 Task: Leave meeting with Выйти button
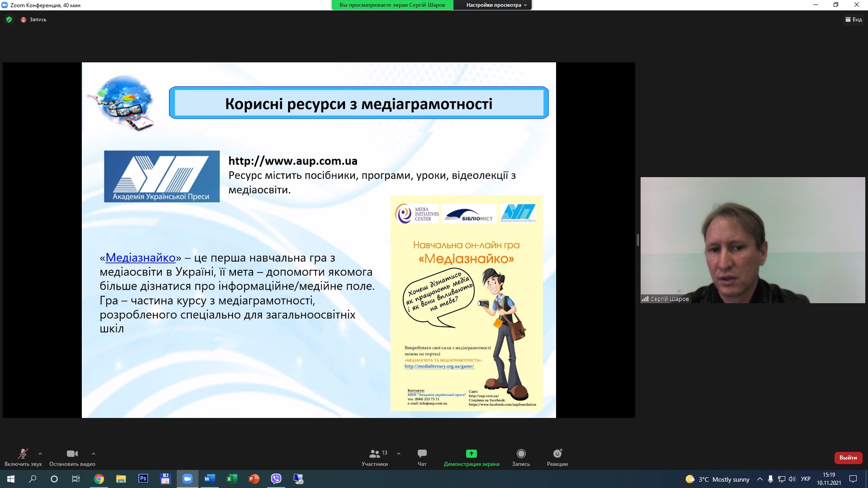(x=848, y=458)
